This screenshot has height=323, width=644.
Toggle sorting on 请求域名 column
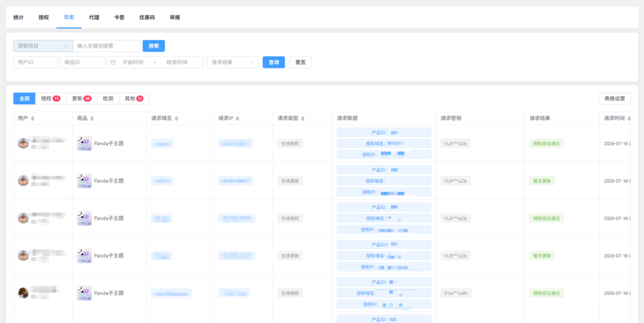pyautogui.click(x=176, y=119)
